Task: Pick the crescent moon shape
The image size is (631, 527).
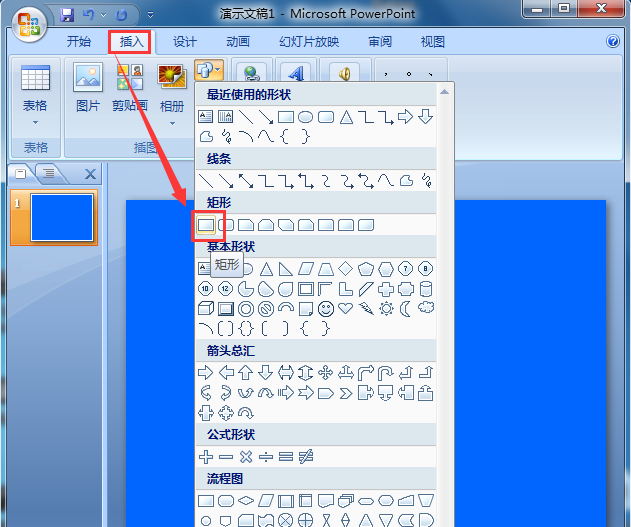Action: point(406,309)
